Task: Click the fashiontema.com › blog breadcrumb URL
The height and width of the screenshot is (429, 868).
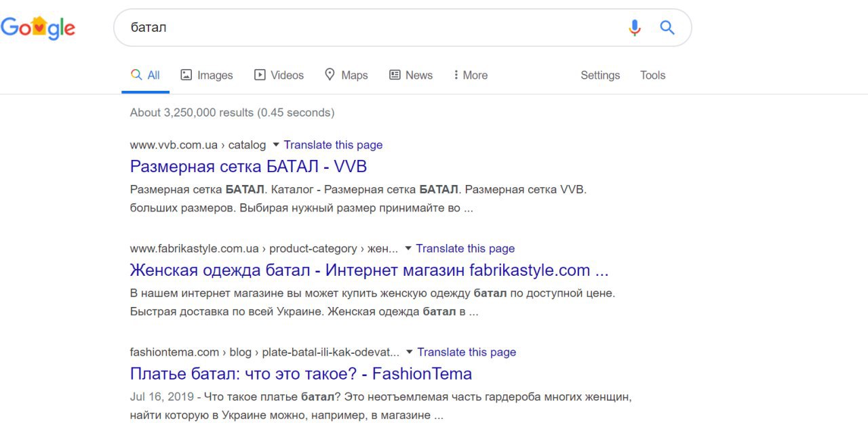Action: click(x=264, y=352)
